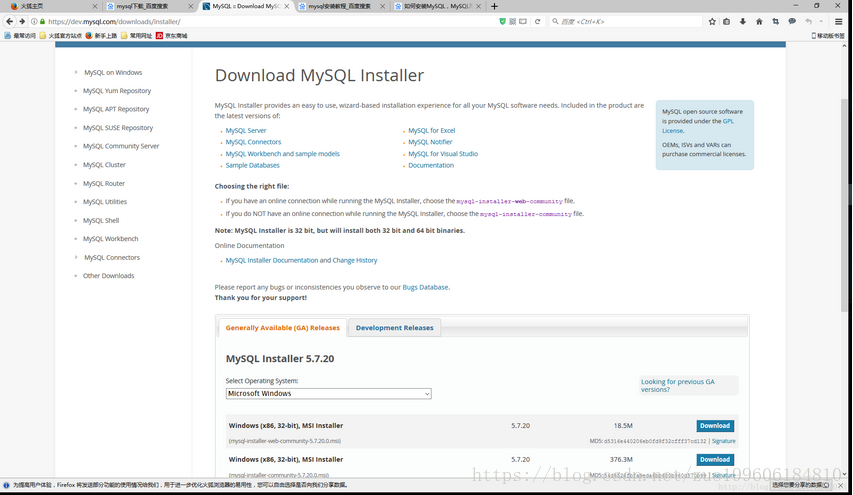Go to the home page icon
Viewport: 853px width, 495px height.
[759, 22]
